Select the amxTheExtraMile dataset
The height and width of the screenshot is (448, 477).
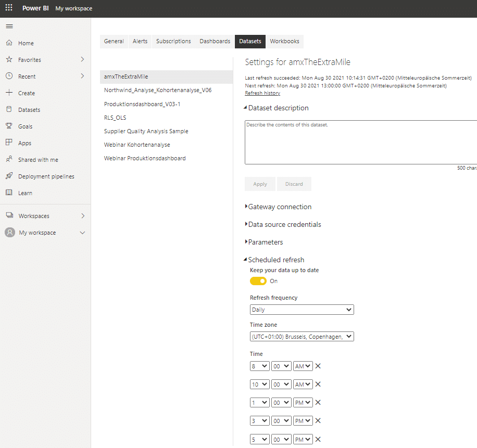pyautogui.click(x=167, y=76)
